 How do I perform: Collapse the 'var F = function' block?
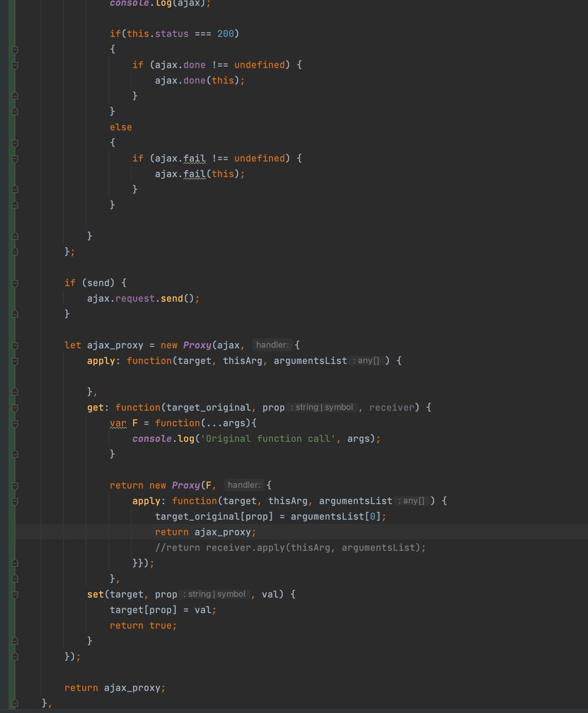click(x=15, y=423)
